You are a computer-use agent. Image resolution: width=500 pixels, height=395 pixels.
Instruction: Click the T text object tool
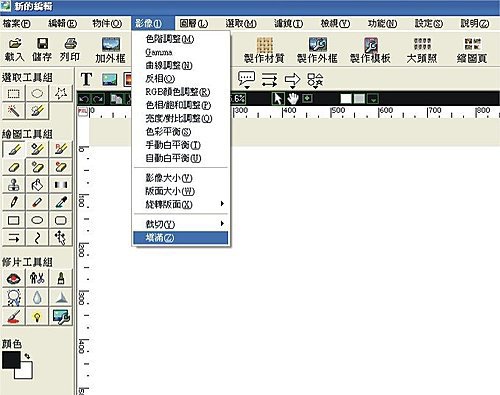pos(86,79)
